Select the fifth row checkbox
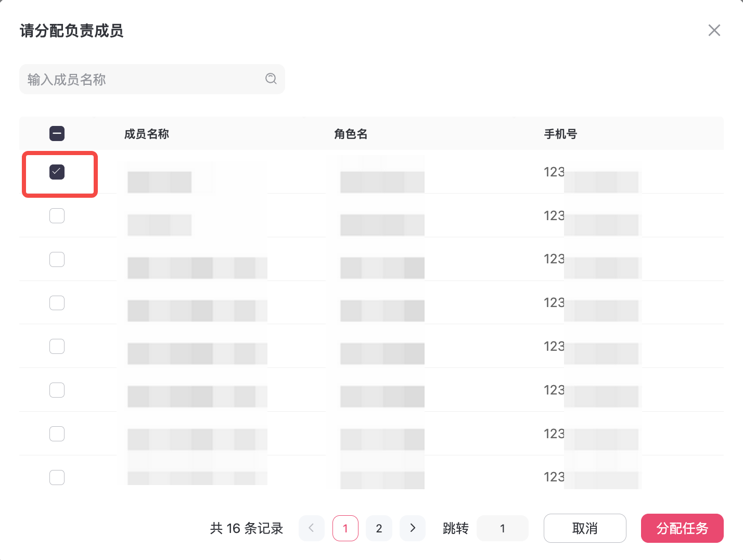Screen dimensions: 743x560 [57, 346]
